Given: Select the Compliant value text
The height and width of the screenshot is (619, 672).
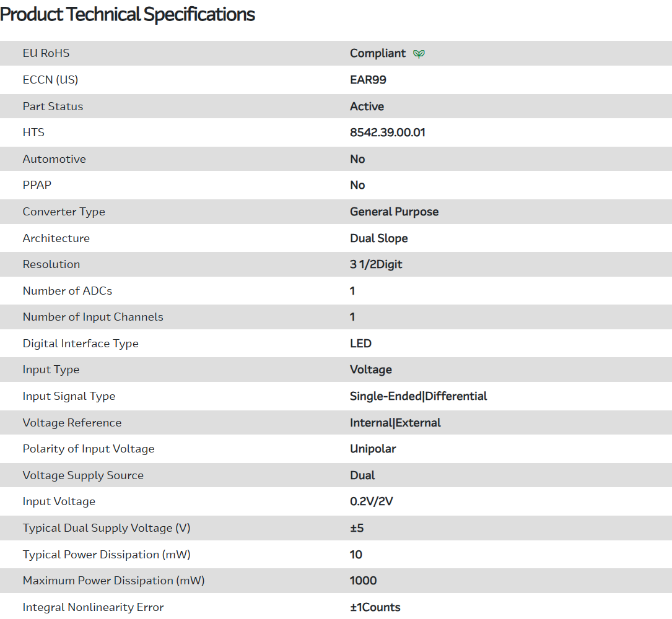Looking at the screenshot, I should 378,53.
